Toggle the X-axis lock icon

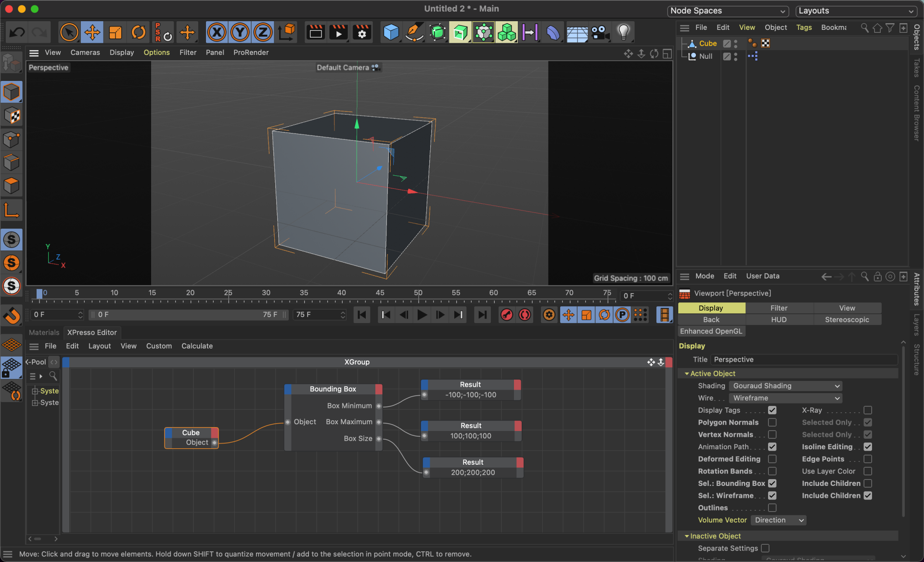217,33
